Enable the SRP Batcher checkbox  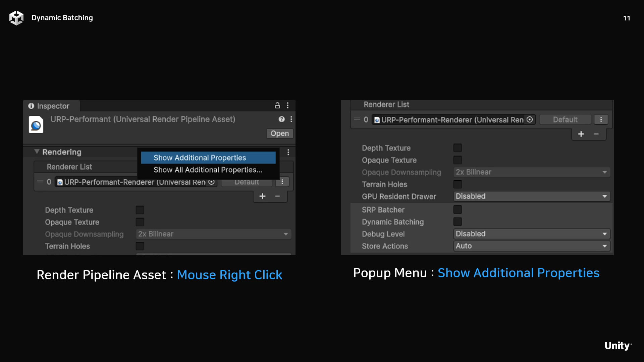pos(458,210)
